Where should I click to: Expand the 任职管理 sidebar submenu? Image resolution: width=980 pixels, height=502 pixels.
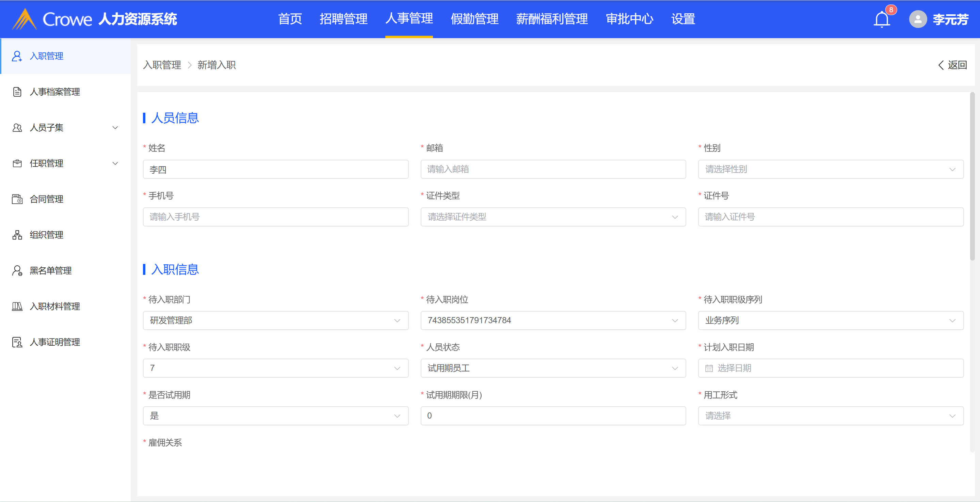pos(115,163)
